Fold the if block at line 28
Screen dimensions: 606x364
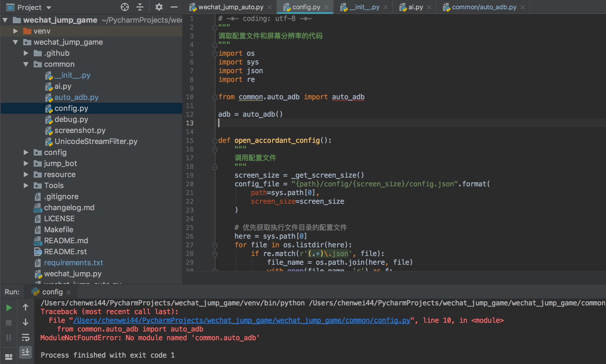point(215,254)
